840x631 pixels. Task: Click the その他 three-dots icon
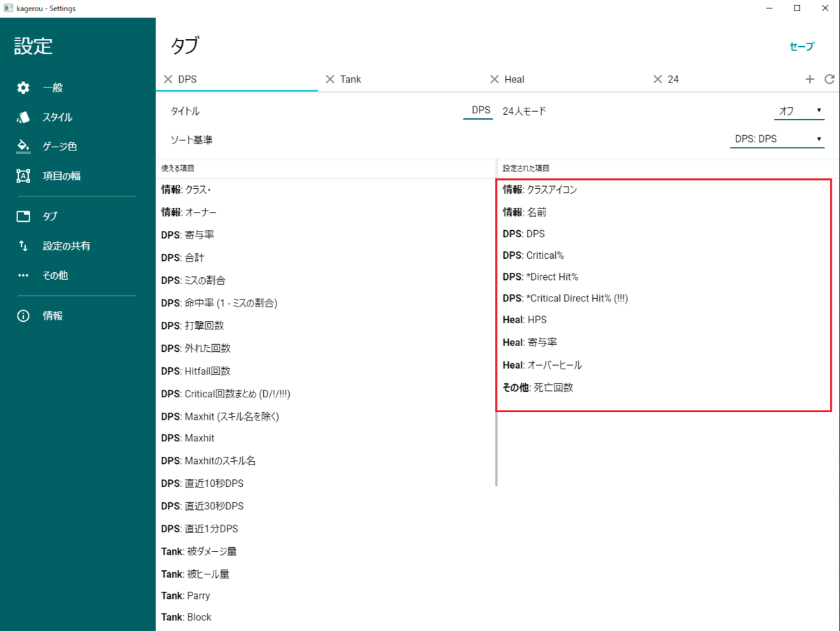click(23, 276)
